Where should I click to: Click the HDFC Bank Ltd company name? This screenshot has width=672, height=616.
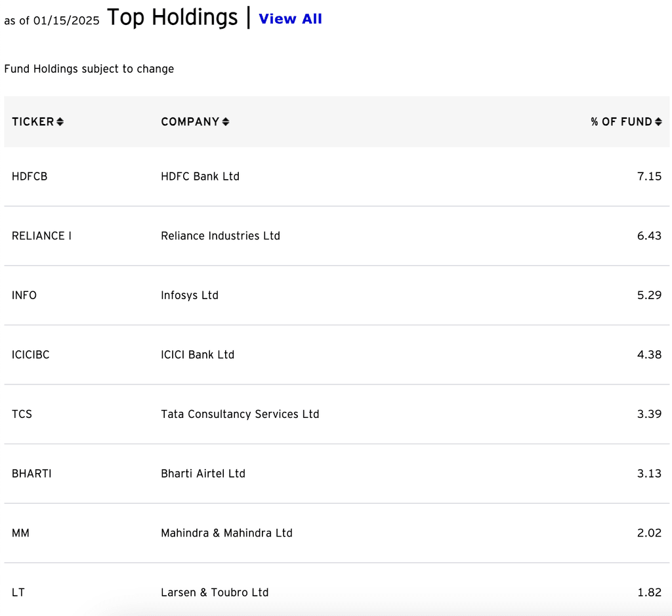click(x=200, y=176)
